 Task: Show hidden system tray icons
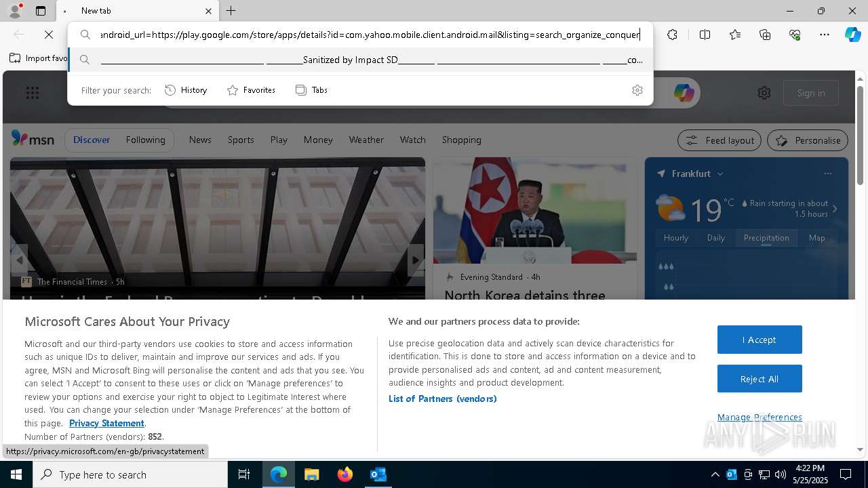[x=715, y=474]
